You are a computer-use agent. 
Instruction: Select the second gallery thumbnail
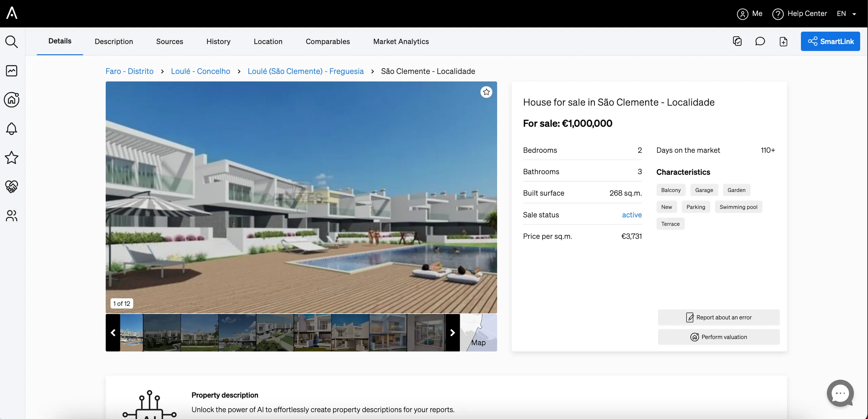(162, 333)
